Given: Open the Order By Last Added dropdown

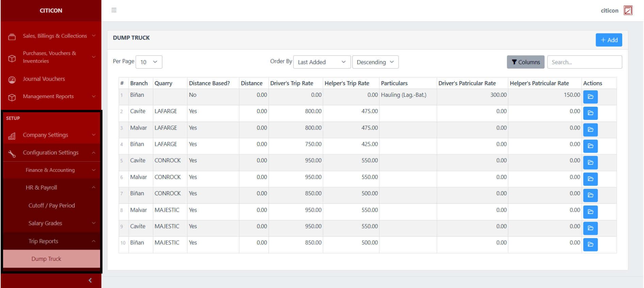Looking at the screenshot, I should coord(321,62).
